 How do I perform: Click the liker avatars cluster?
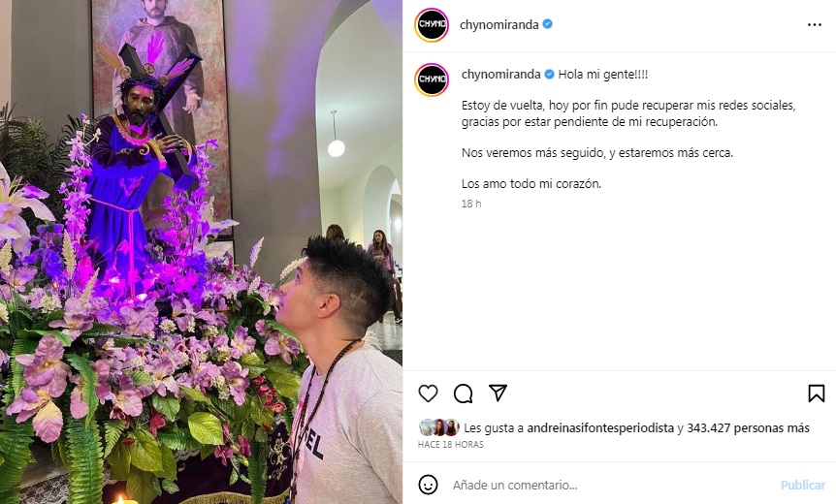click(438, 427)
